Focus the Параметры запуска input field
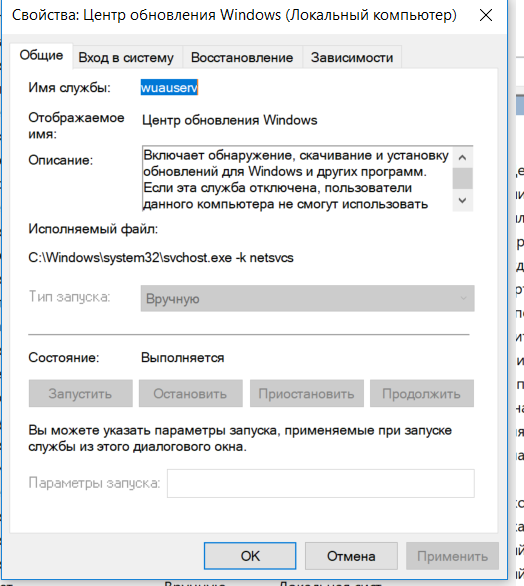Image resolution: width=524 pixels, height=586 pixels. [321, 483]
